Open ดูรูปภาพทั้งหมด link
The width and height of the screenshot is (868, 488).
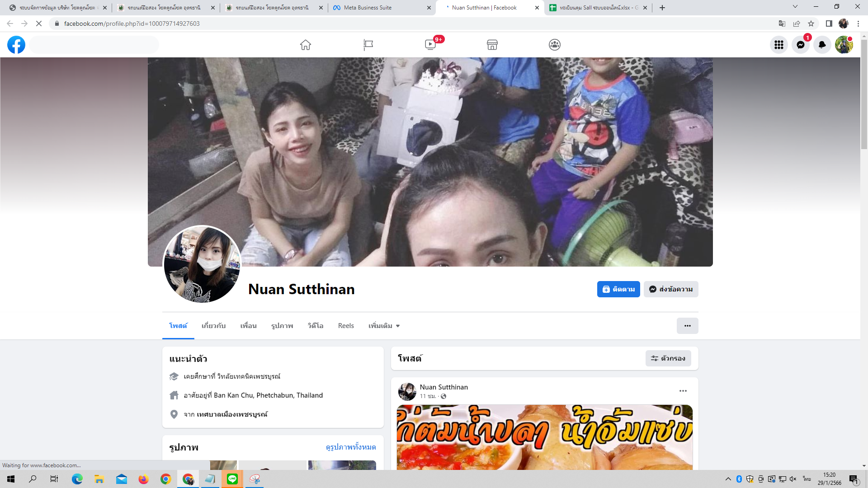tap(351, 447)
